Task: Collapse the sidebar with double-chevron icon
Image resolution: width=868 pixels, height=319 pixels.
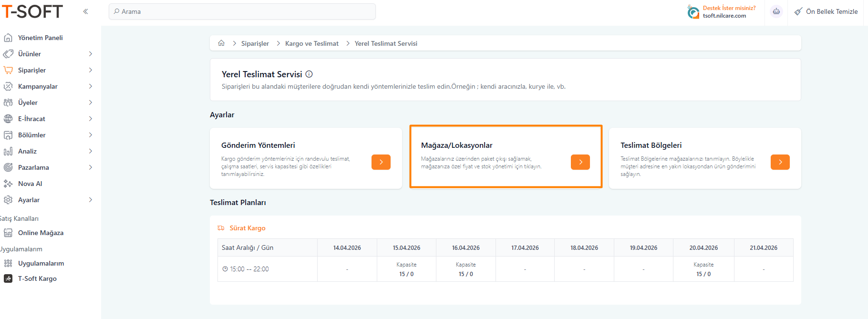Action: pyautogui.click(x=85, y=11)
